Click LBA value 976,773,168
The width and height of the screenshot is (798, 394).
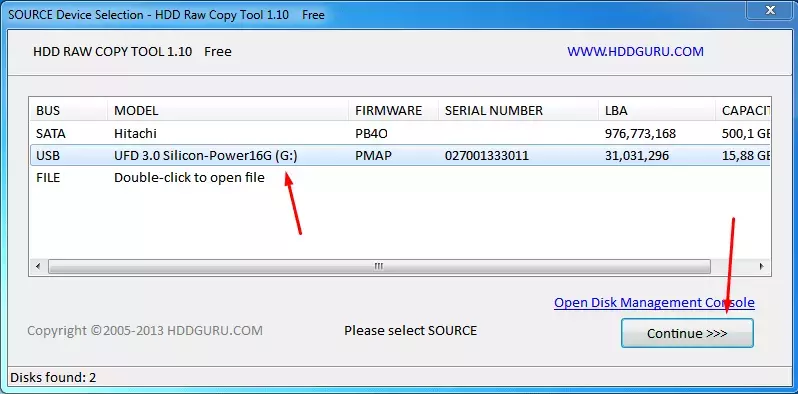(640, 133)
